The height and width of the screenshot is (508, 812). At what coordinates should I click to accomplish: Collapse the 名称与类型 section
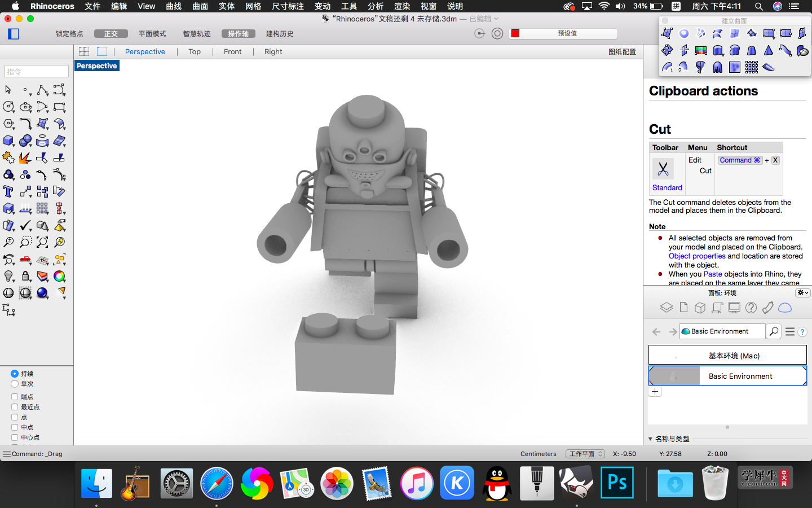650,439
